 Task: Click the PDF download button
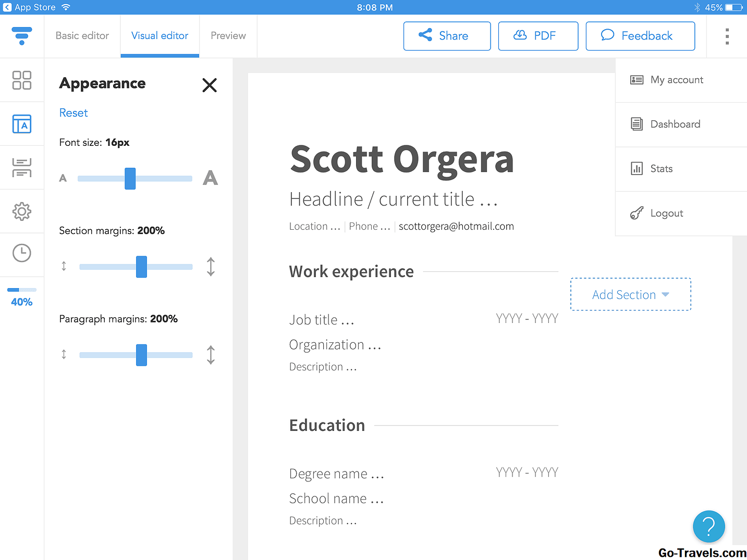point(538,36)
